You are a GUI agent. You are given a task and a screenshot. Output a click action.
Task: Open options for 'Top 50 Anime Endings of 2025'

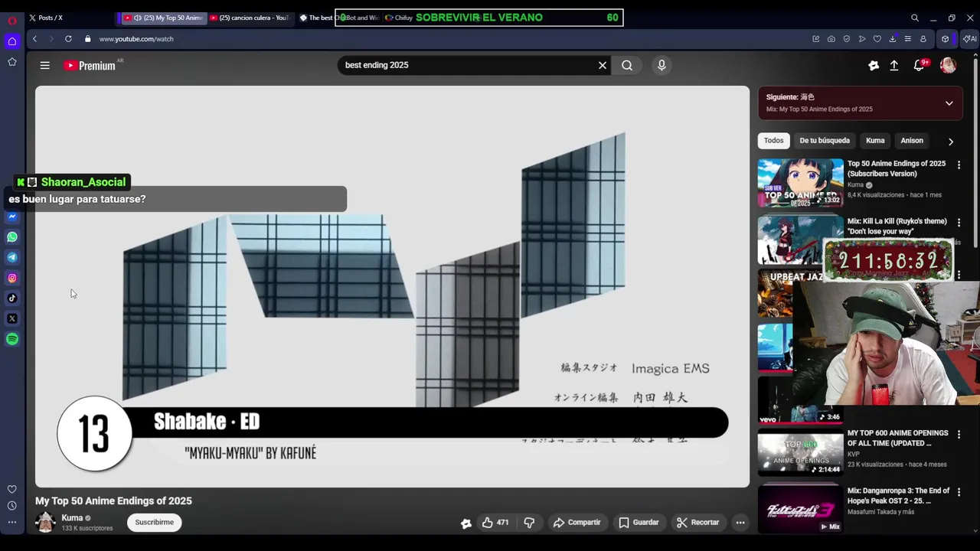959,165
